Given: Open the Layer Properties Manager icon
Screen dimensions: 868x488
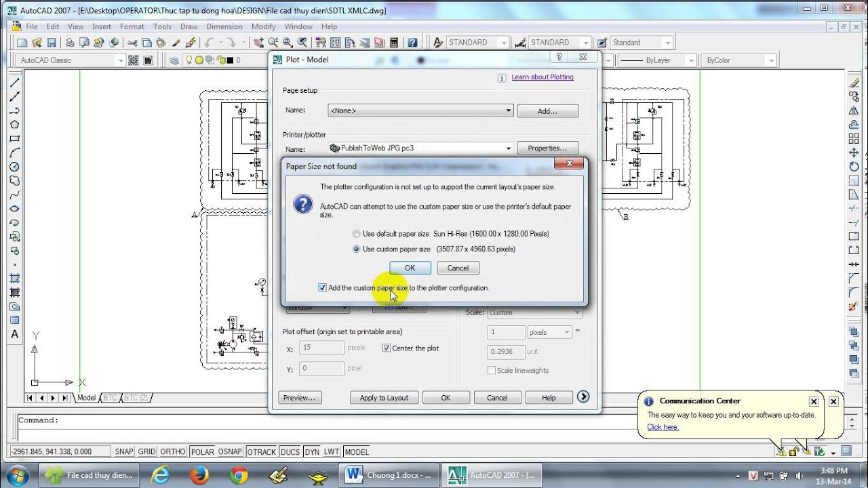Looking at the screenshot, I should (x=174, y=60).
